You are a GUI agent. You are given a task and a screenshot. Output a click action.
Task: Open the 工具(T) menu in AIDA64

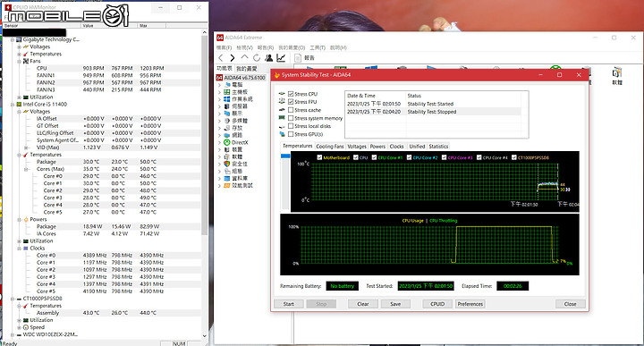tap(318, 47)
